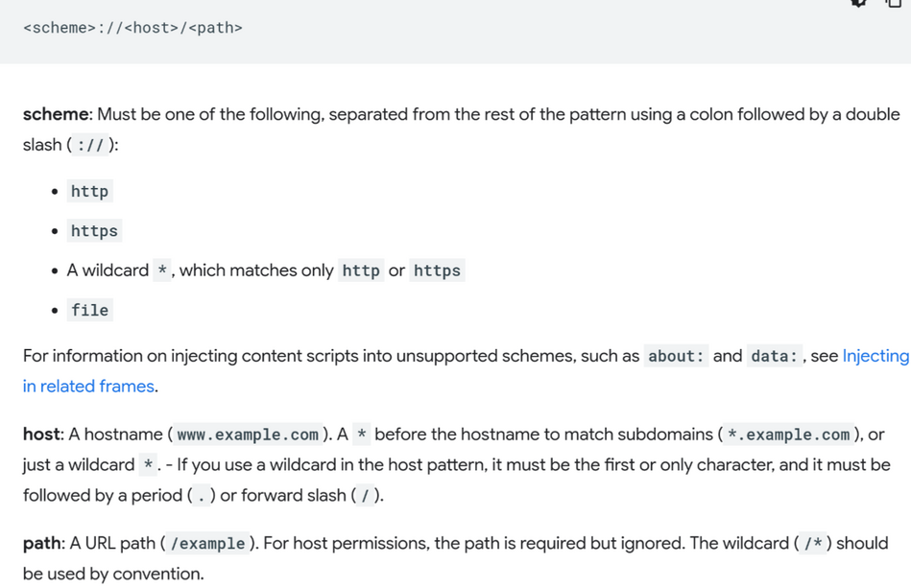
Task: Click the 'data:' inline code
Action: point(775,356)
